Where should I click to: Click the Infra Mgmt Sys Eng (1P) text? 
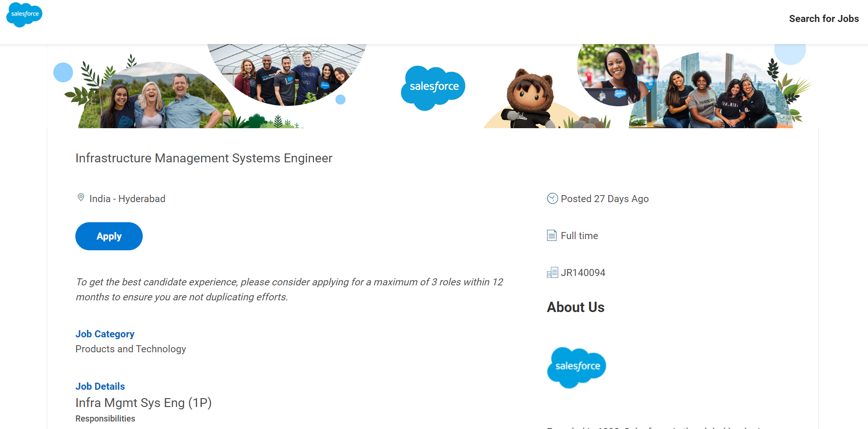coord(144,403)
